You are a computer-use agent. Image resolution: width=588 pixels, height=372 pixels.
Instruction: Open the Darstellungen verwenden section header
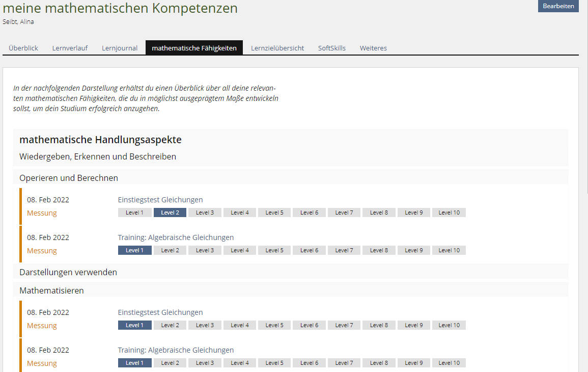click(x=68, y=272)
